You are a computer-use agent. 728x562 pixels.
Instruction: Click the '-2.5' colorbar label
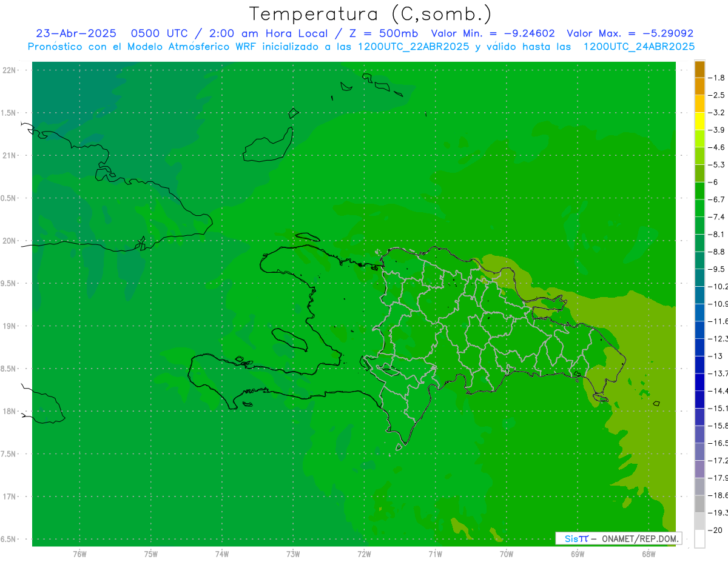click(716, 95)
